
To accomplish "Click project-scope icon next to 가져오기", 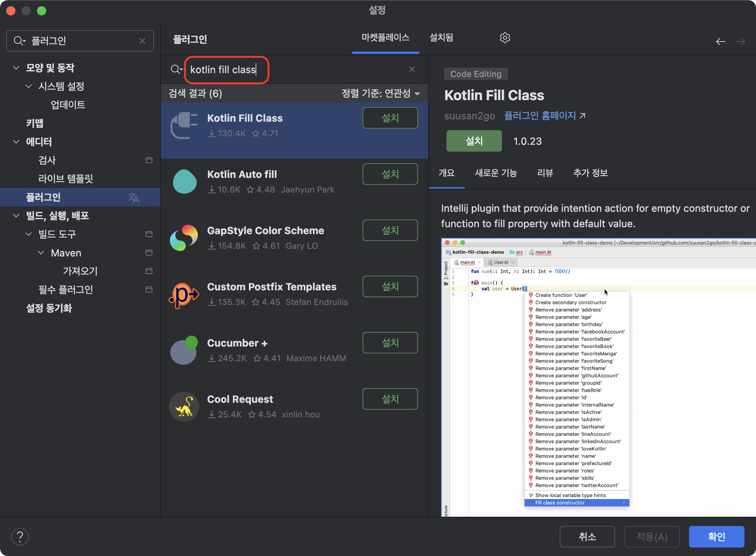I will coord(149,271).
